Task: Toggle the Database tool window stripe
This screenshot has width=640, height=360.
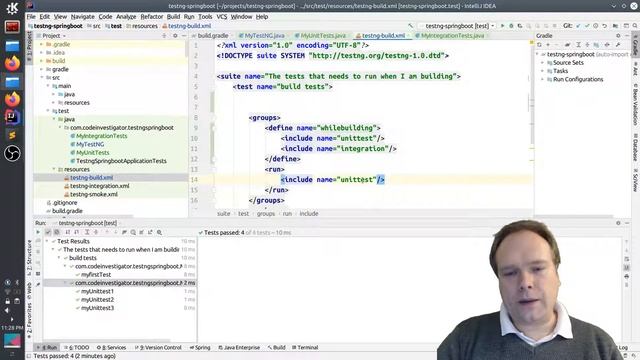Action: pos(635,147)
